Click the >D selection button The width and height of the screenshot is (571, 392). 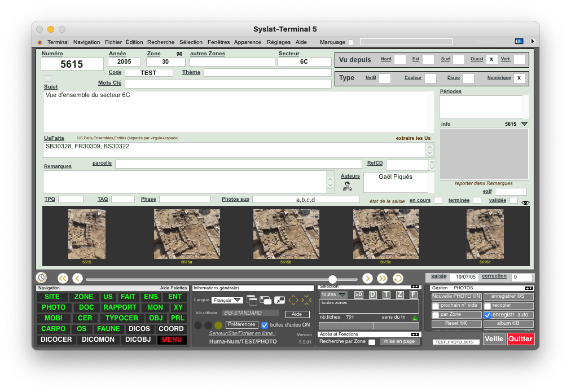359,295
